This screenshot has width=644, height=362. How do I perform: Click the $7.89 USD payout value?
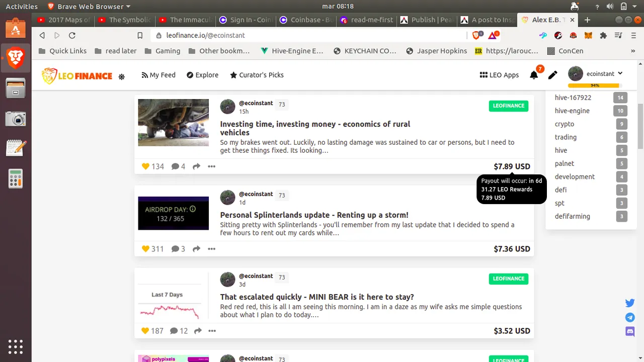click(512, 166)
